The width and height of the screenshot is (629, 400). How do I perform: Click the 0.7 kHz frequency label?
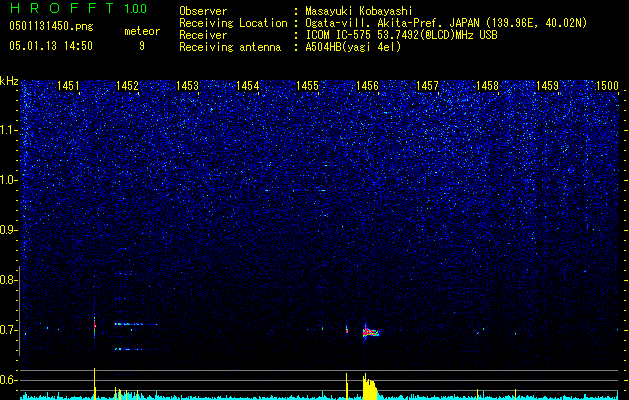(x=8, y=330)
